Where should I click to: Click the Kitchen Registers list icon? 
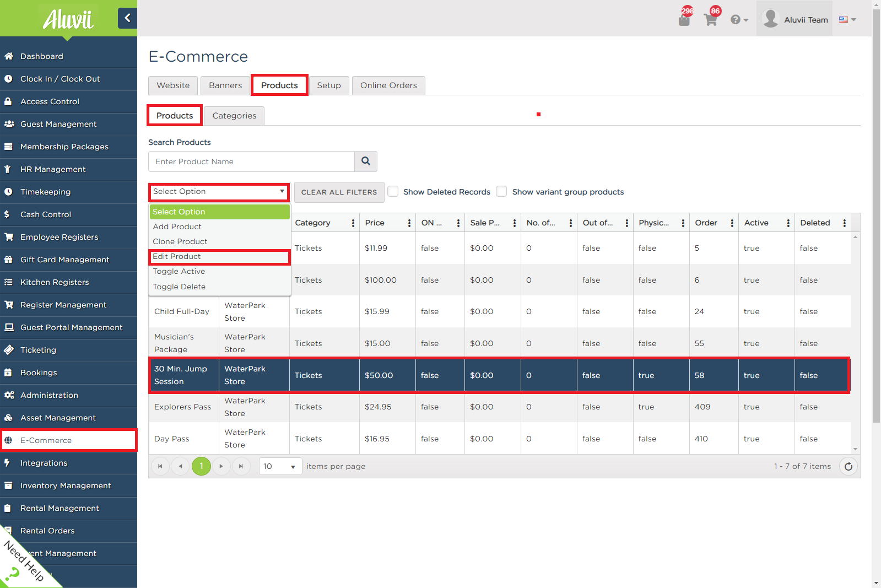9,282
